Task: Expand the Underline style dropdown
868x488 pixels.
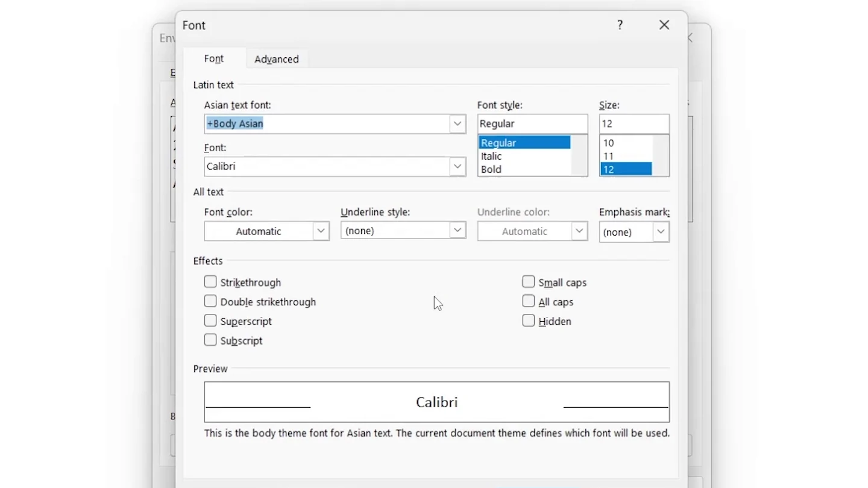Action: (x=458, y=231)
